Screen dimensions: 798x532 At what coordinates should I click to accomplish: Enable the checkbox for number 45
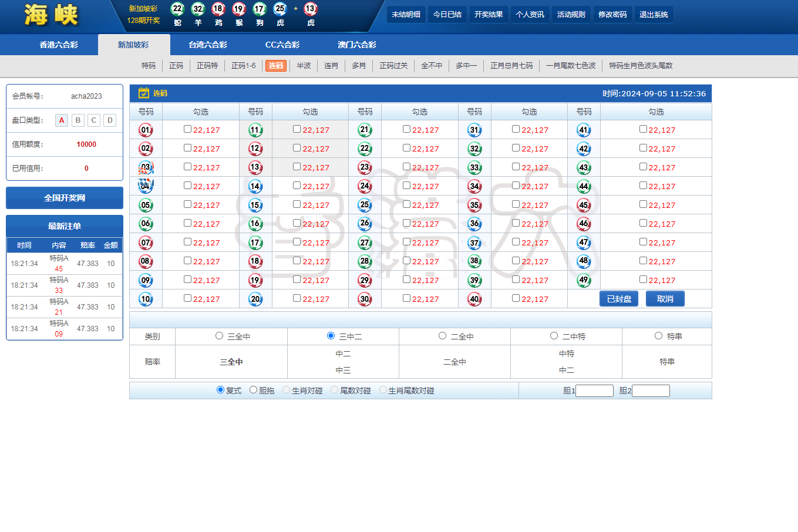click(x=643, y=204)
